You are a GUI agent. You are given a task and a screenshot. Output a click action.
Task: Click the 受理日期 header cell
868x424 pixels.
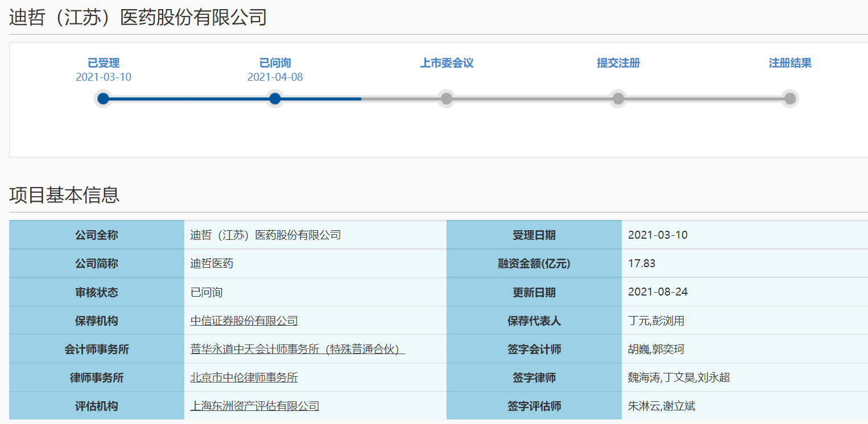tap(534, 235)
